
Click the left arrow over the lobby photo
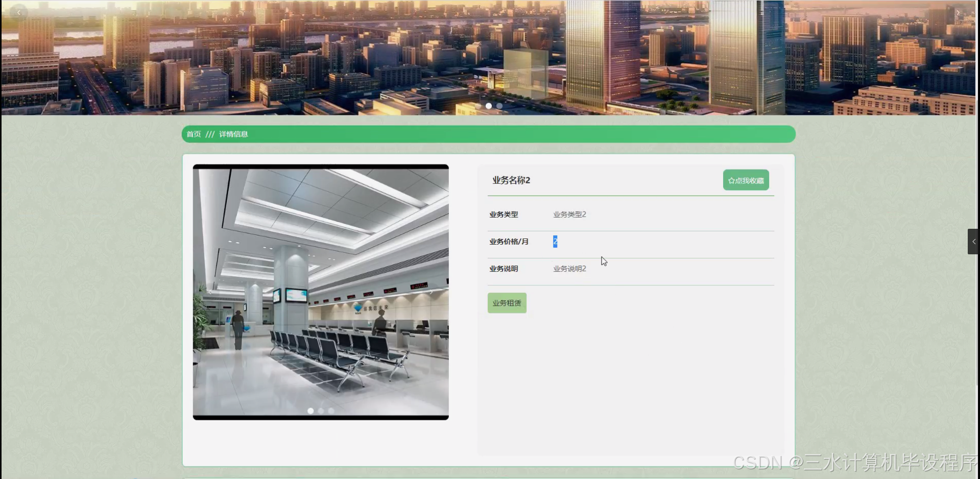point(210,292)
